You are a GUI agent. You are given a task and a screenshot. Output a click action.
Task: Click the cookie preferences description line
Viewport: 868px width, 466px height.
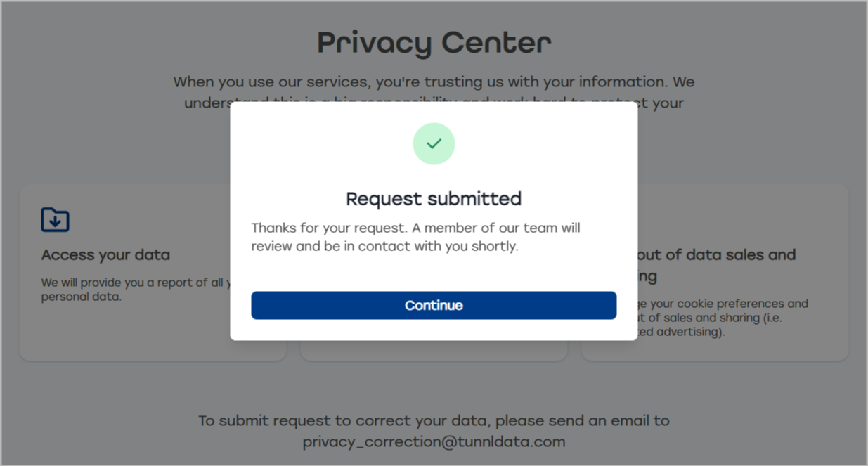pyautogui.click(x=723, y=304)
